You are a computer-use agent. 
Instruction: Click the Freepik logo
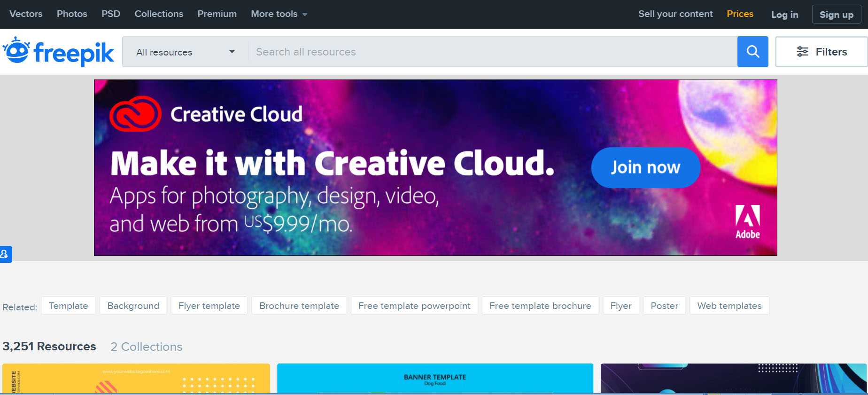pyautogui.click(x=58, y=52)
